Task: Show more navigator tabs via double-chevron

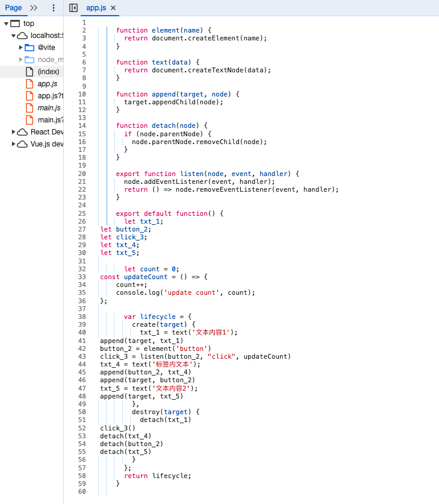Action: pos(34,8)
